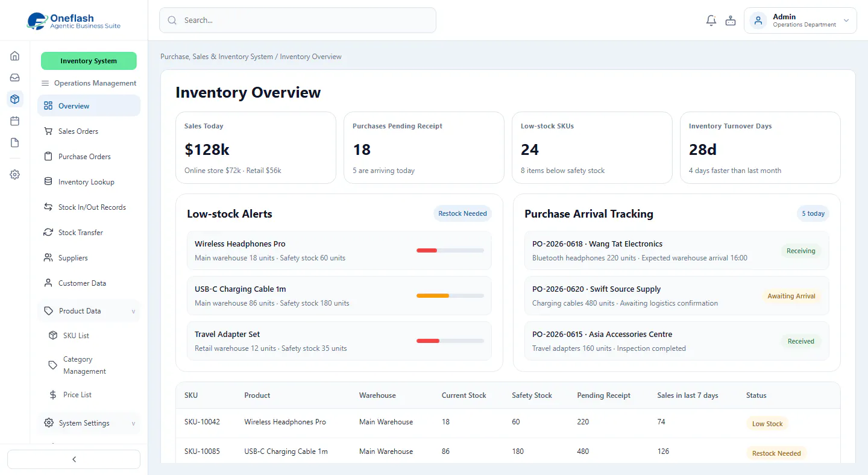Go to Sales Orders
This screenshot has height=475, width=868.
coord(89,131)
